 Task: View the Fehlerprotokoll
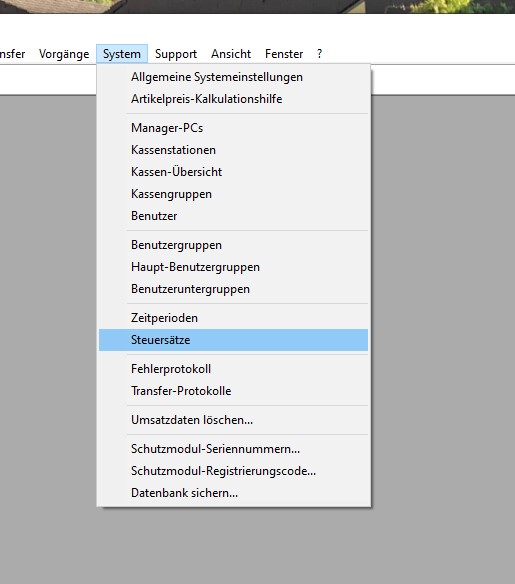pyautogui.click(x=233, y=369)
